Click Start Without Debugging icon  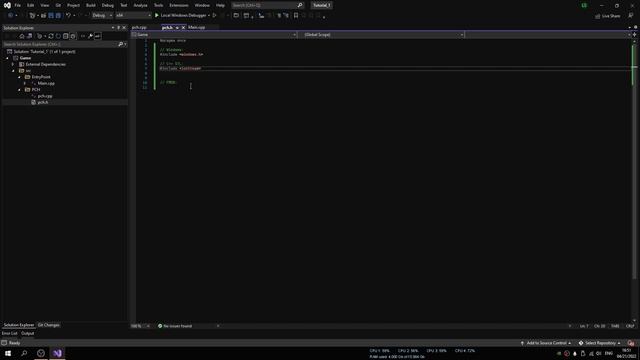tap(214, 16)
